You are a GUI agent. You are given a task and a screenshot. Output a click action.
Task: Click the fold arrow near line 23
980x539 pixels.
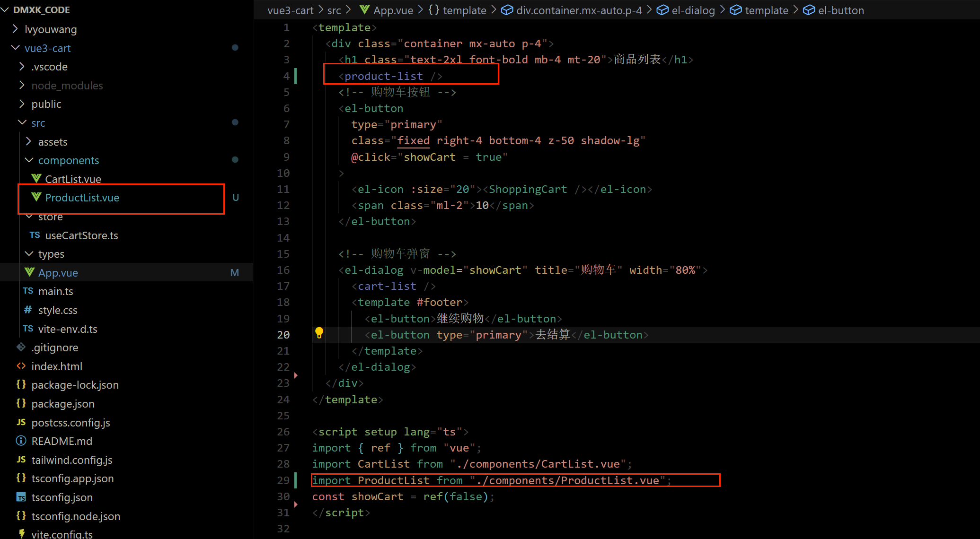click(x=296, y=375)
